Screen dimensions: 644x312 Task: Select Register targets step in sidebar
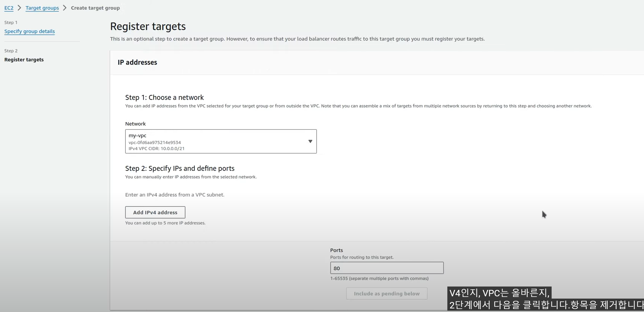[x=24, y=60]
